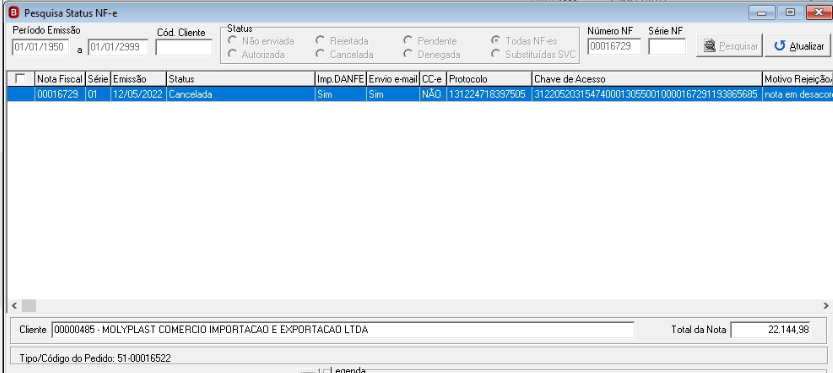Click the Cliente field showing MOLYPLAST COMERCIO

[x=343, y=329]
